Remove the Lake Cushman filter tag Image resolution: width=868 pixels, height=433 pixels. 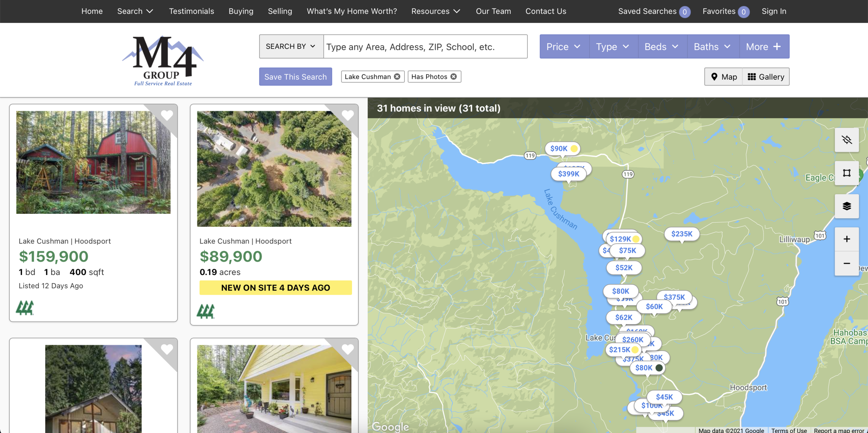click(397, 77)
